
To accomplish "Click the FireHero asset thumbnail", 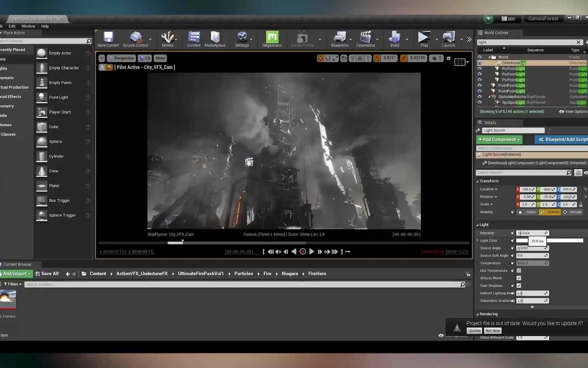I will [x=7, y=300].
